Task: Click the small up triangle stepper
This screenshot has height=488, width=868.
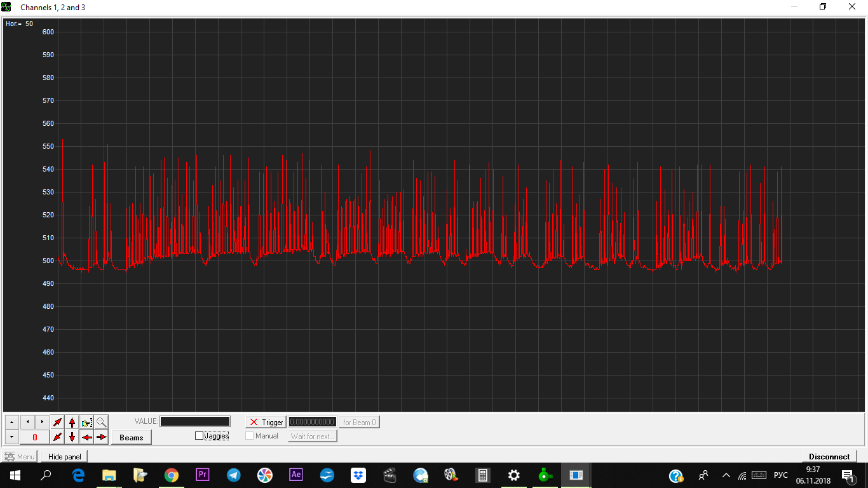Action: [12, 423]
